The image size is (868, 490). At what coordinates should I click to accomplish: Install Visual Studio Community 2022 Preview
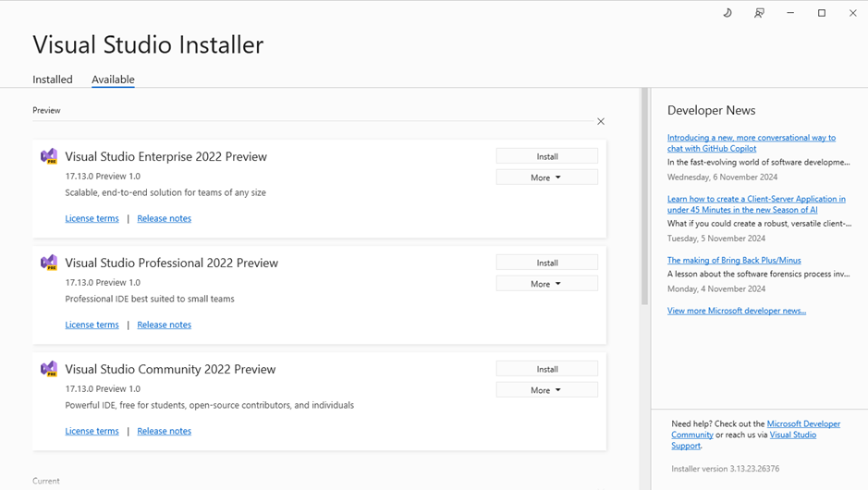tap(547, 369)
